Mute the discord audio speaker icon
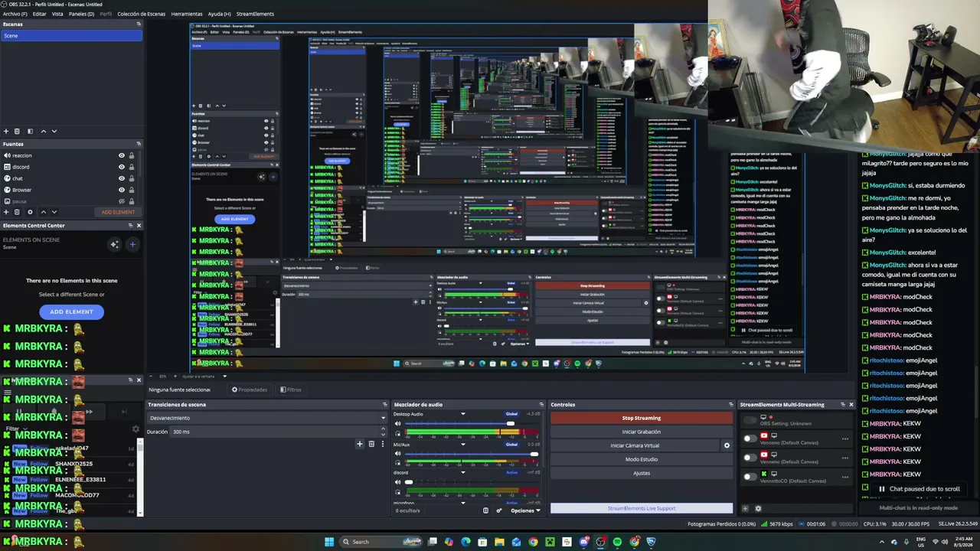Image resolution: width=980 pixels, height=551 pixels. tap(397, 482)
